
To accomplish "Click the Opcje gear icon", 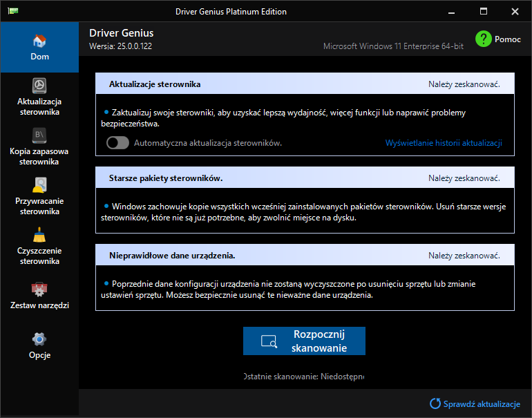I will tap(39, 339).
